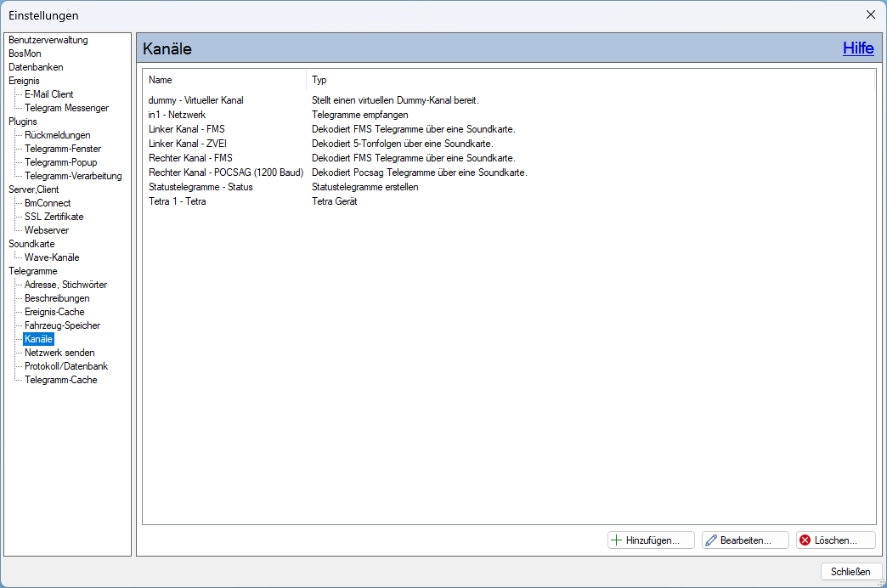Screen dimensions: 887x588
Task: Select Telegramm-Fenster in the tree
Action: [63, 149]
